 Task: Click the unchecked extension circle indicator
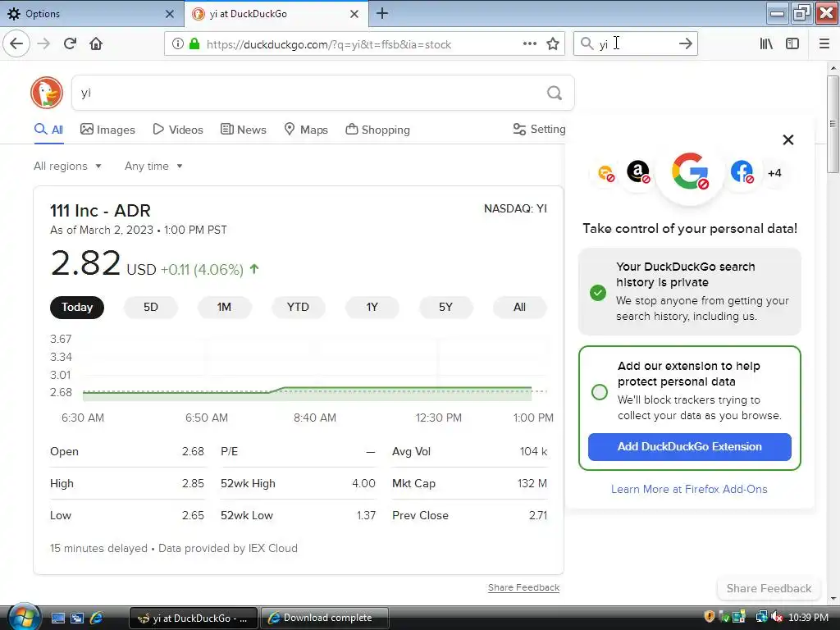600,391
